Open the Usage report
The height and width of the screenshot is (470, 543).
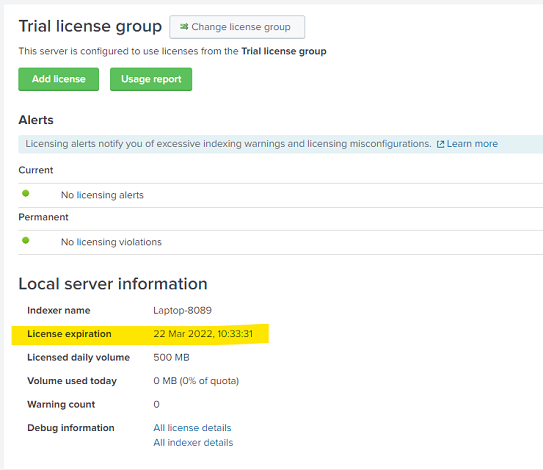pos(151,79)
